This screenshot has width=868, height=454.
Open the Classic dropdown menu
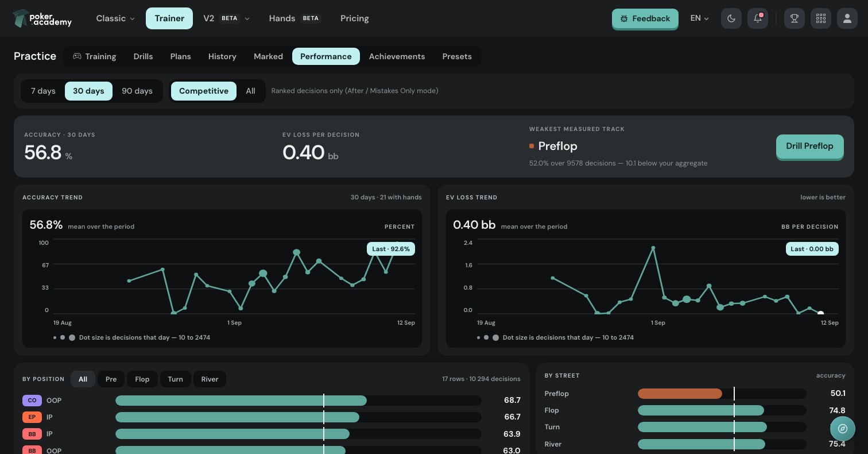pos(115,18)
